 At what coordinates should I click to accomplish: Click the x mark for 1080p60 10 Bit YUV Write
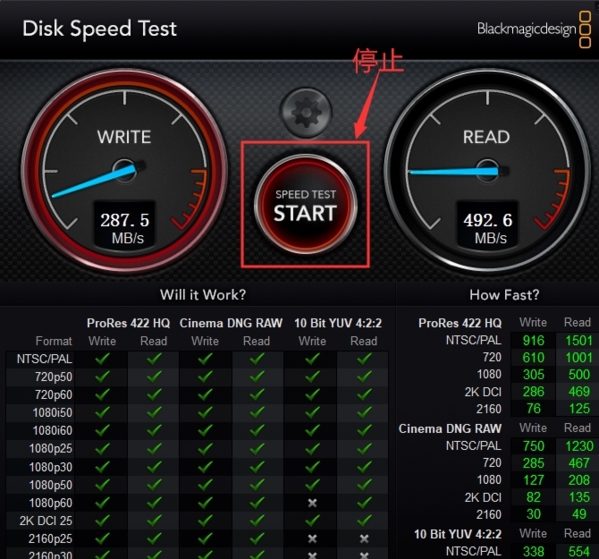click(x=312, y=503)
